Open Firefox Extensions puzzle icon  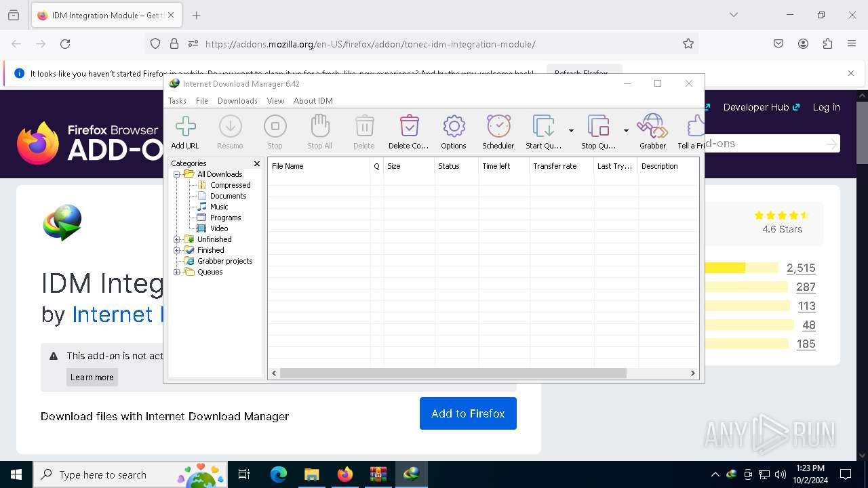[x=827, y=44]
